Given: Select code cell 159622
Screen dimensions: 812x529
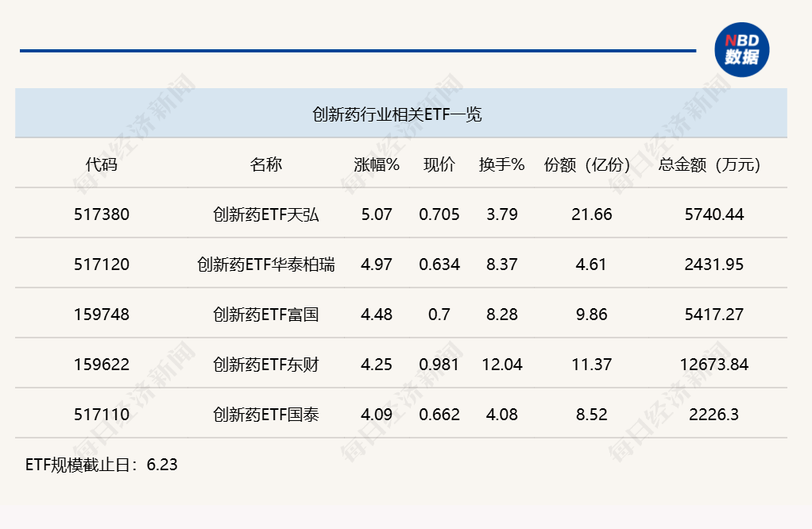Looking at the screenshot, I should tap(102, 365).
